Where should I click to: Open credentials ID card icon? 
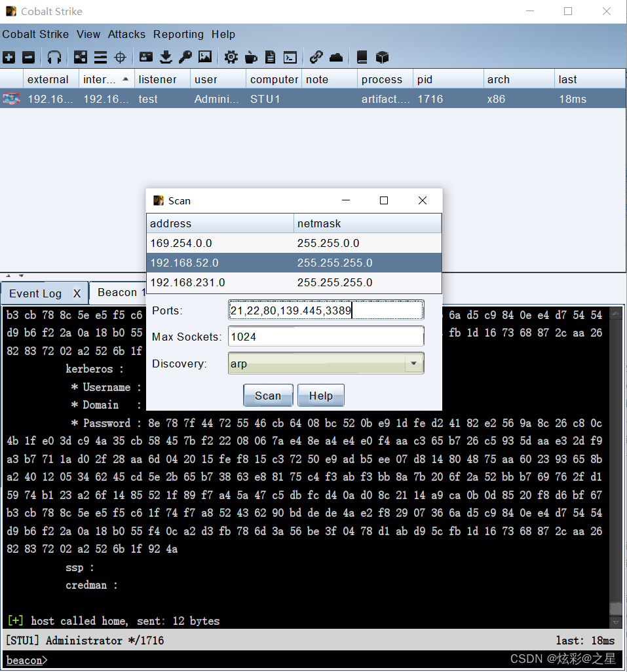point(145,57)
